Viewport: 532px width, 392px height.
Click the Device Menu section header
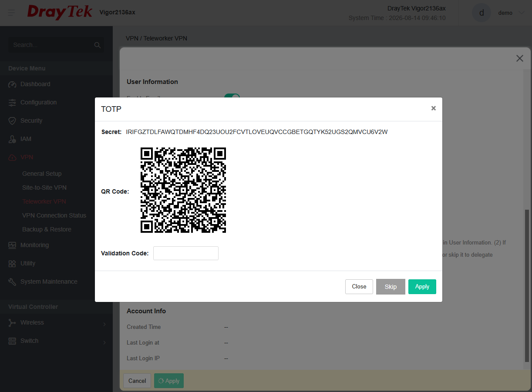27,68
